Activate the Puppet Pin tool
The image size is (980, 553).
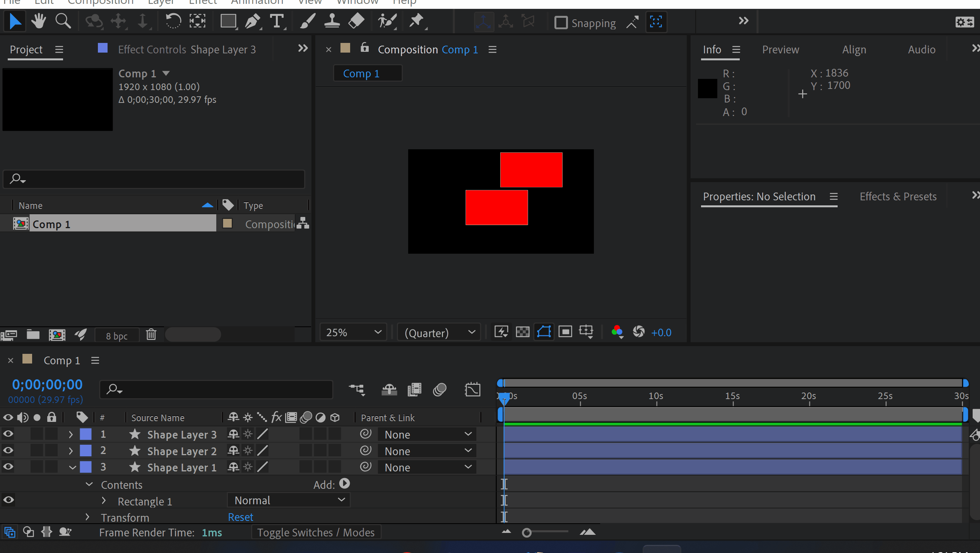417,21
